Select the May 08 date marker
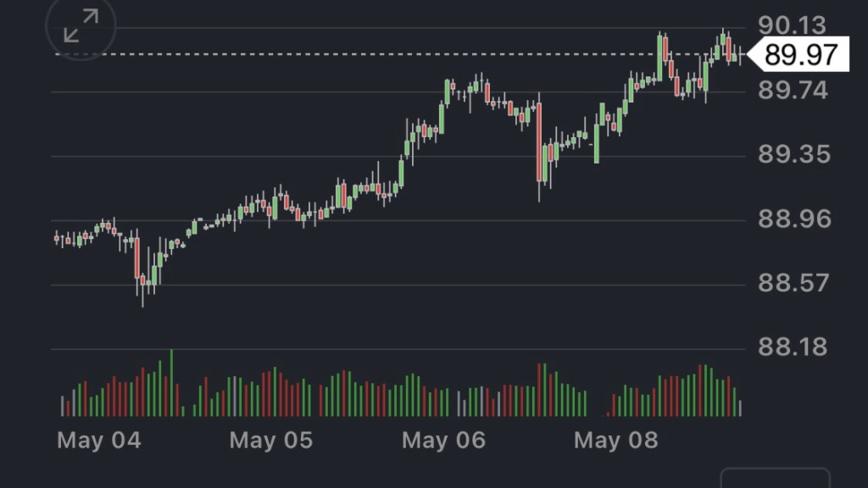This screenshot has width=868, height=488. click(x=615, y=441)
